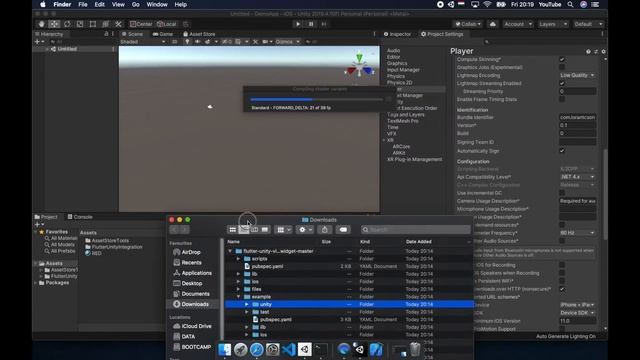
Task: Open the cloud services icon
Action: pyautogui.click(x=493, y=24)
